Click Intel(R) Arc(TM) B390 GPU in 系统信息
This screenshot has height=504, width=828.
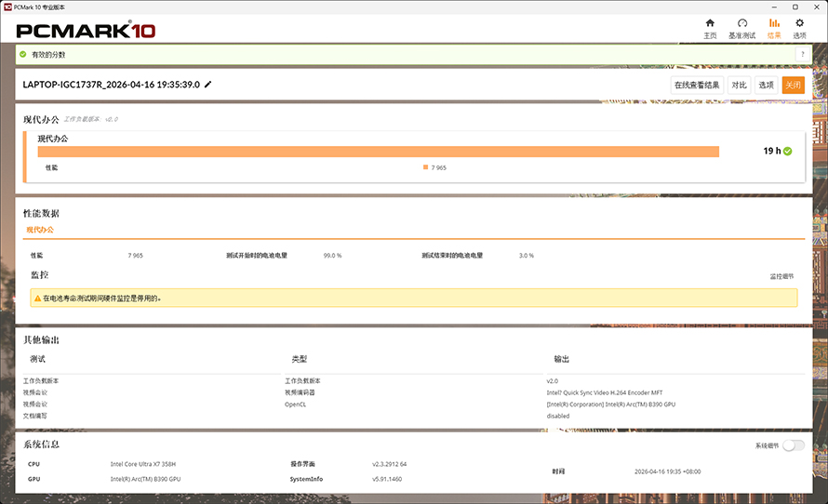145,479
